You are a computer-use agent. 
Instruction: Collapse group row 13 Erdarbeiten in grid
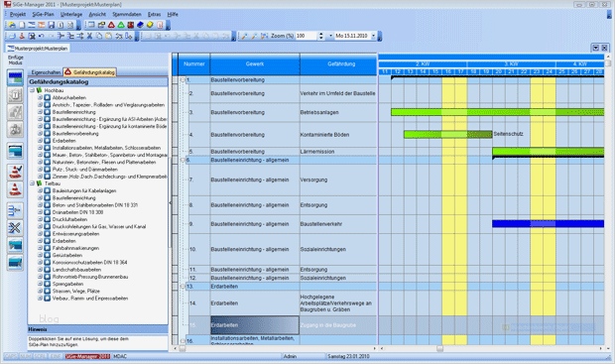[183, 287]
